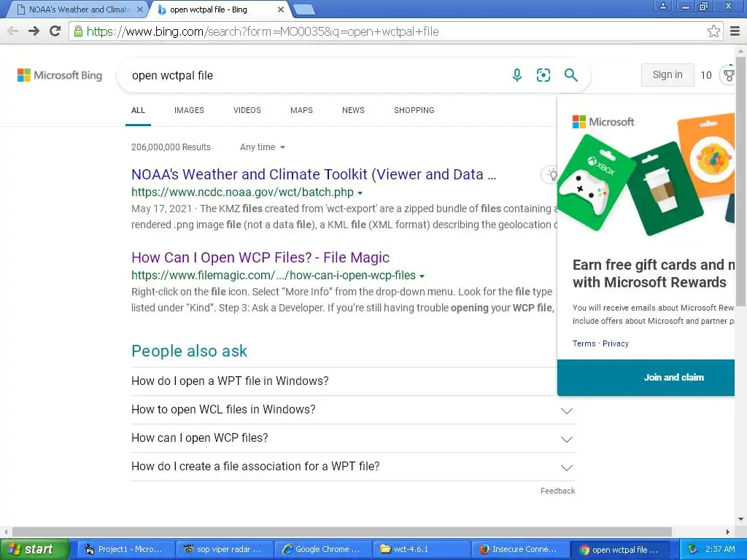
Task: Close the NOAA's Weather and Climate tab
Action: click(x=139, y=9)
